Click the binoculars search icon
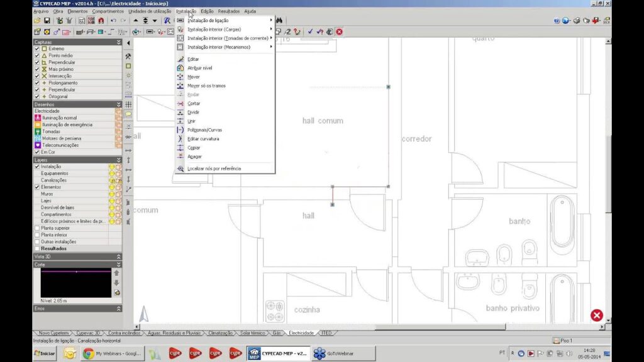 279,21
